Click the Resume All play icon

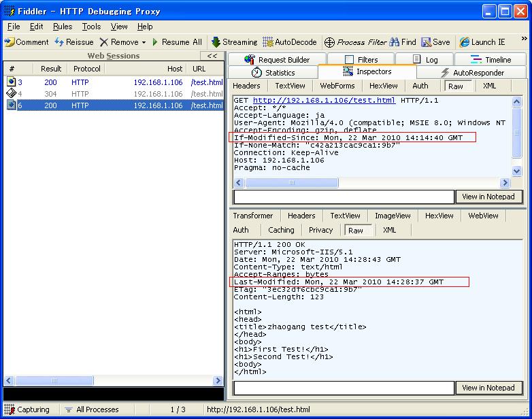pyautogui.click(x=155, y=42)
